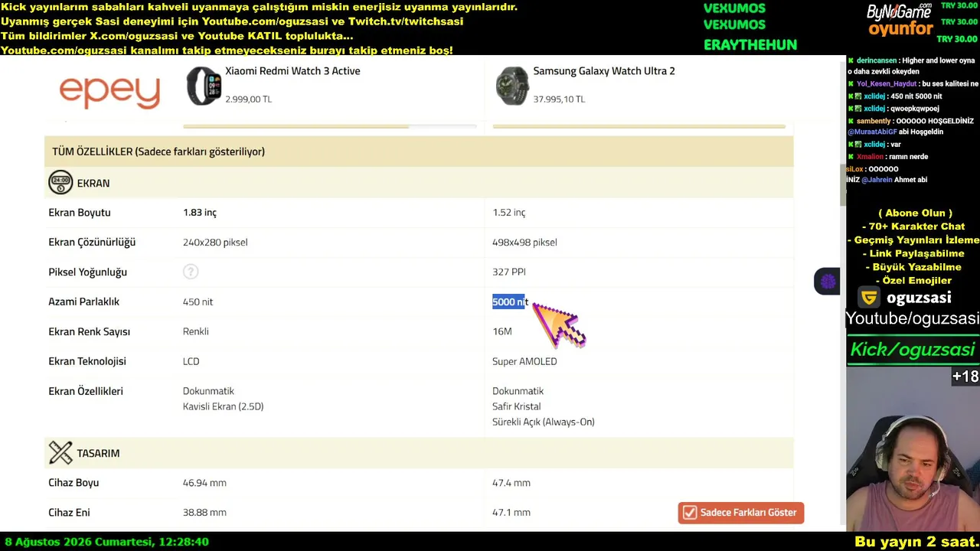Select the EKRAN section heading

93,183
